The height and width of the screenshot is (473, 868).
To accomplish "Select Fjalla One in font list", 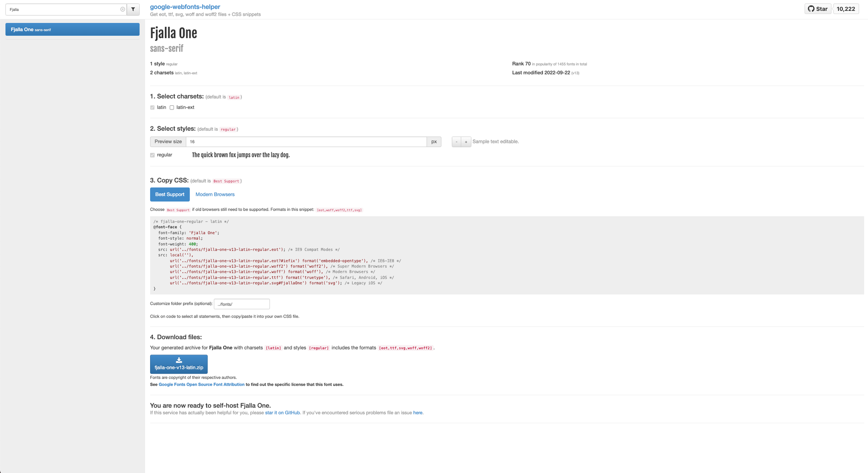I will click(x=72, y=29).
